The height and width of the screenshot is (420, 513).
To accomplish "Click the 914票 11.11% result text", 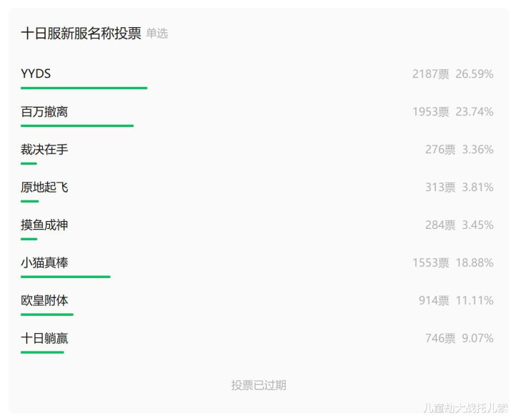I will 455,301.
